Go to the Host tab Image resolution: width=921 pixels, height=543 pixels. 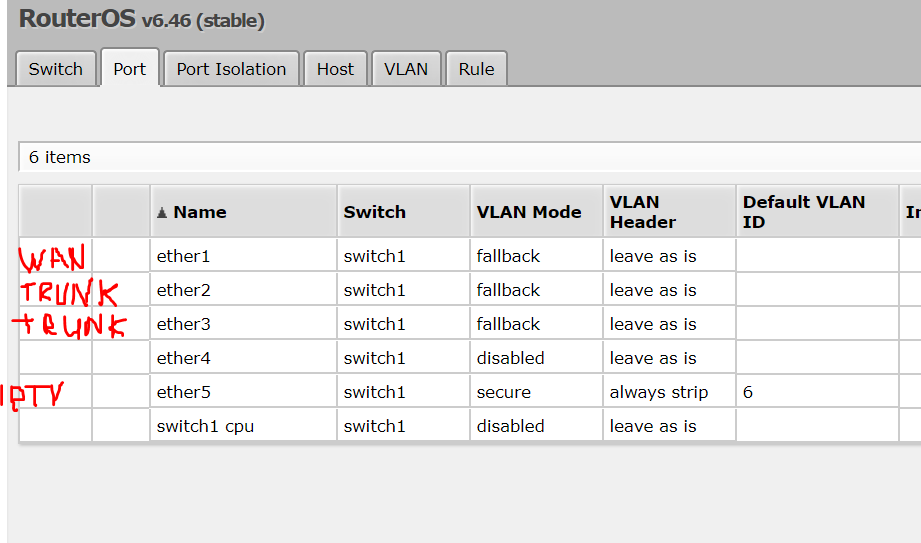pyautogui.click(x=335, y=69)
